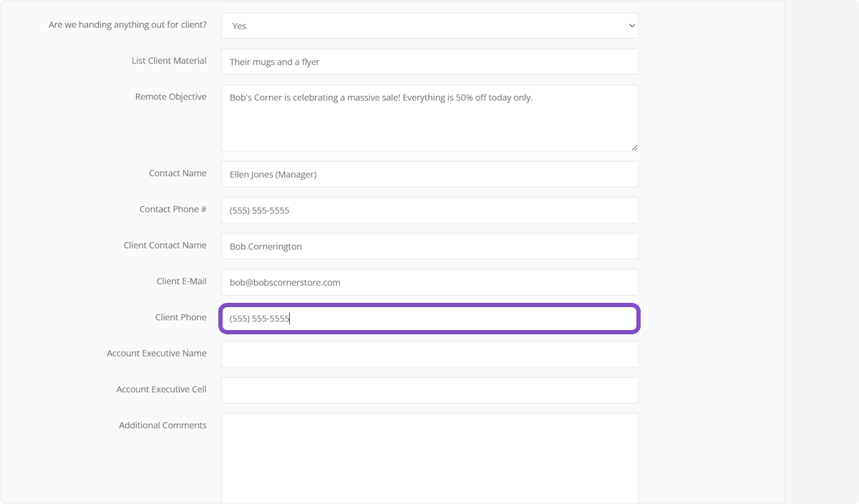Grab the Remote Objective textarea resize handle
The height and width of the screenshot is (504, 859).
click(x=634, y=147)
